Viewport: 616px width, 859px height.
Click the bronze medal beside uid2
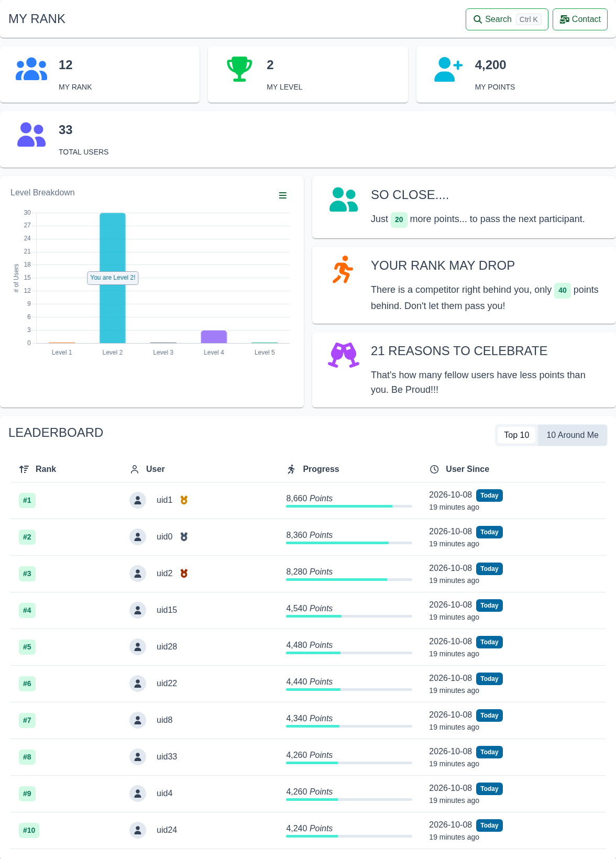pyautogui.click(x=184, y=574)
